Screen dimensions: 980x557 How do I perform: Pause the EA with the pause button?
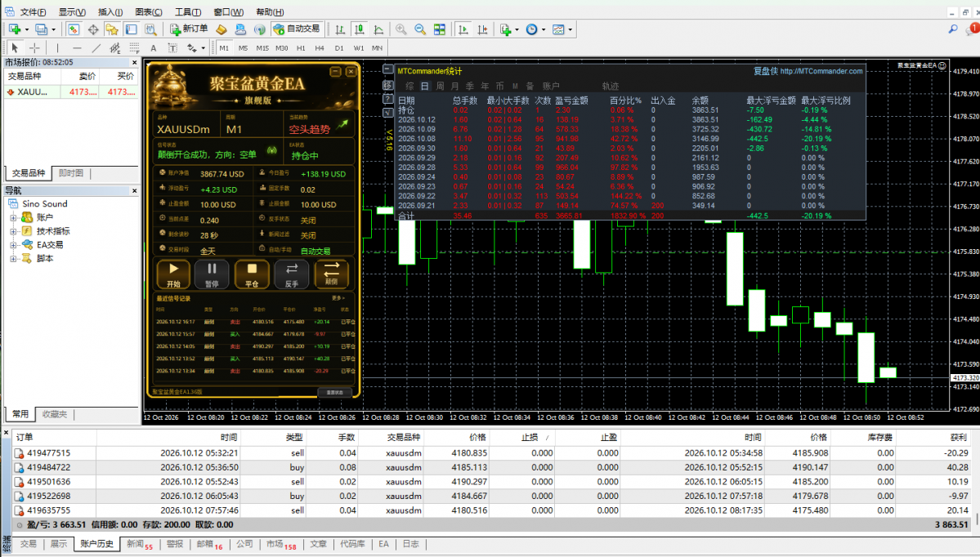[212, 274]
